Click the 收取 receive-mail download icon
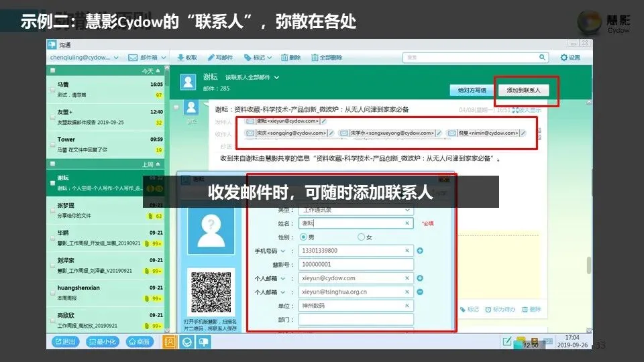644x362 pixels. (180, 58)
